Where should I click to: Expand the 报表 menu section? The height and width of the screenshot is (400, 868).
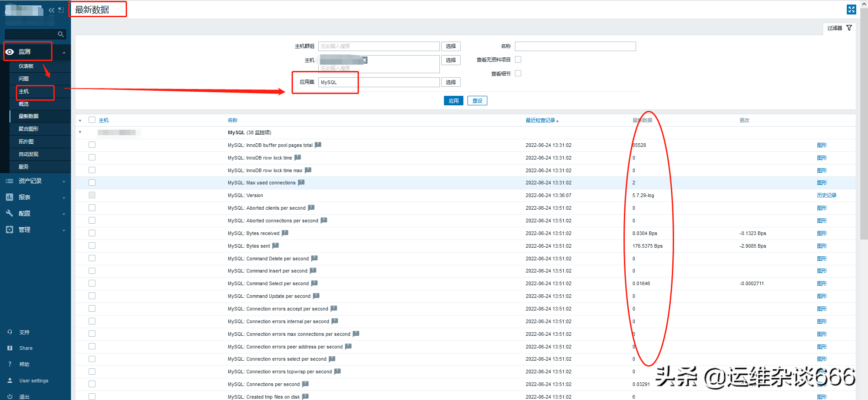pyautogui.click(x=64, y=198)
